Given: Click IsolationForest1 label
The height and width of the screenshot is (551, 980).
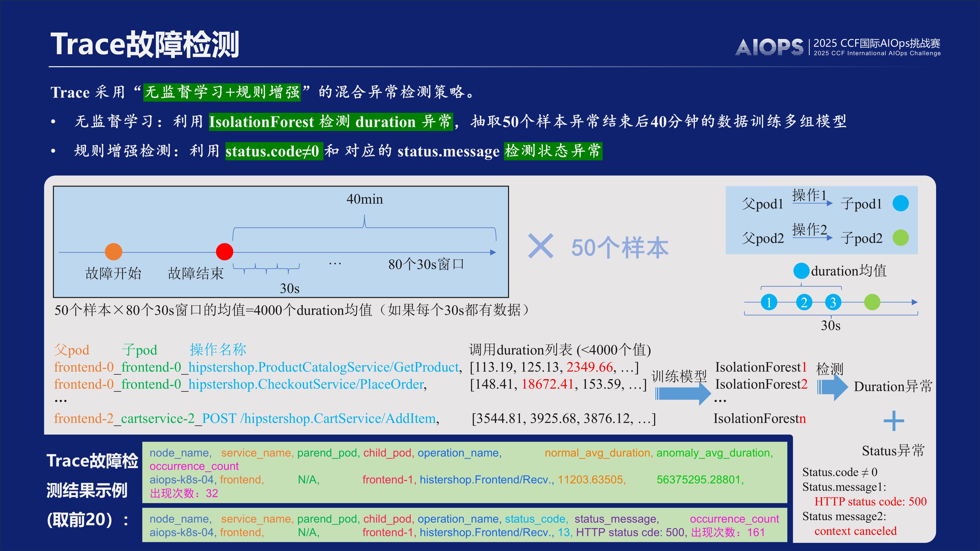Looking at the screenshot, I should coord(760,367).
